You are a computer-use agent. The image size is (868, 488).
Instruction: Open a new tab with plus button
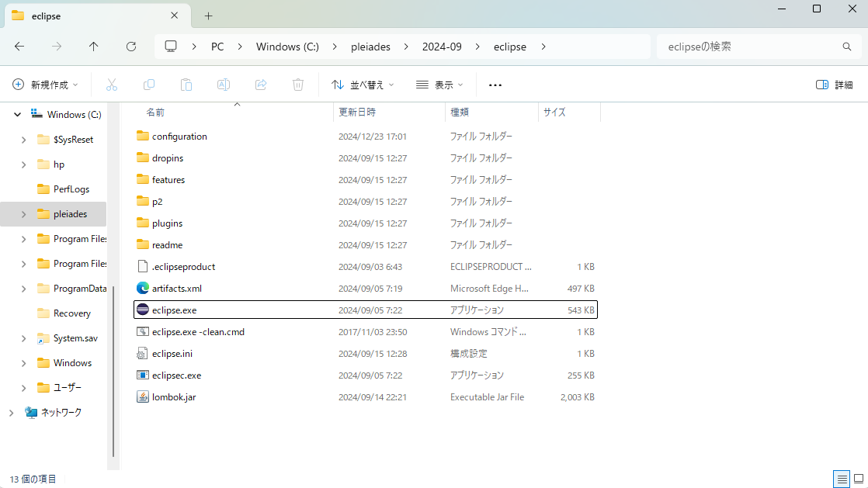pos(208,16)
